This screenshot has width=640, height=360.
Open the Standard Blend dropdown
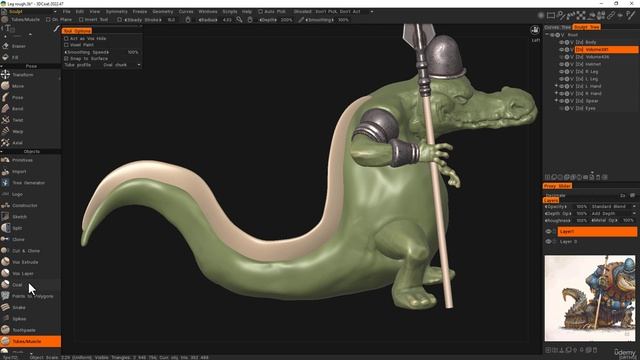613,207
